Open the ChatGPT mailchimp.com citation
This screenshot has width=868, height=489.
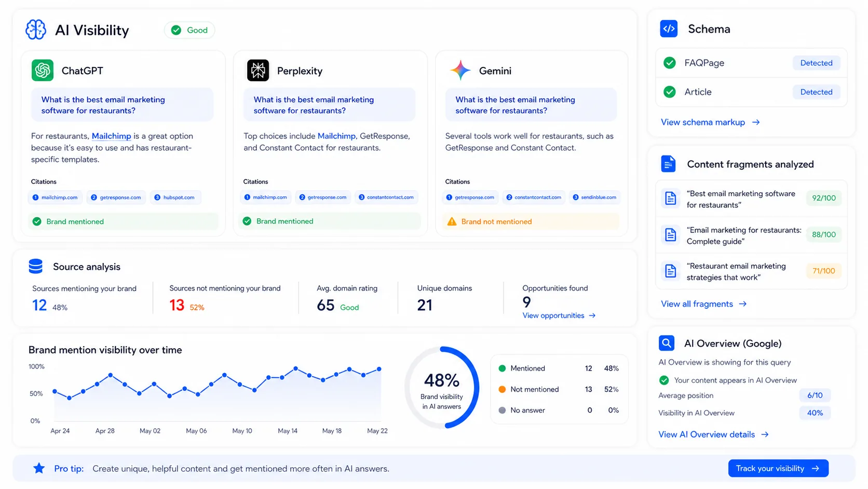coord(55,197)
